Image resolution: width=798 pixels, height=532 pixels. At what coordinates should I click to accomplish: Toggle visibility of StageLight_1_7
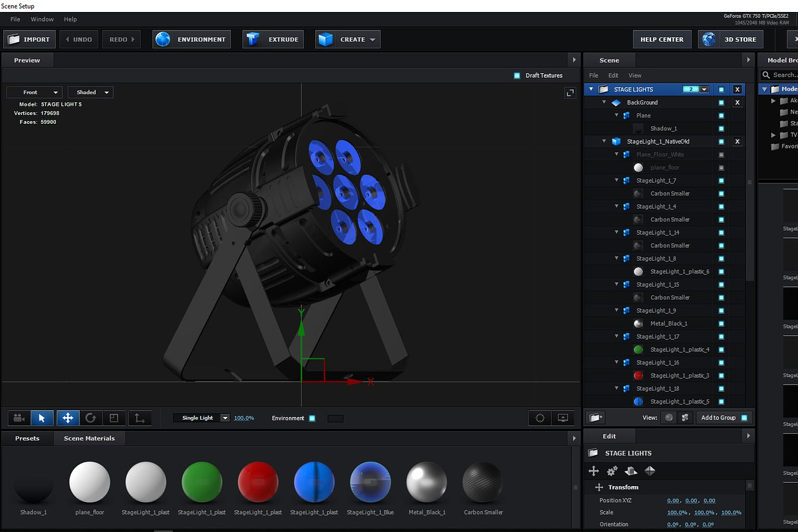click(722, 180)
